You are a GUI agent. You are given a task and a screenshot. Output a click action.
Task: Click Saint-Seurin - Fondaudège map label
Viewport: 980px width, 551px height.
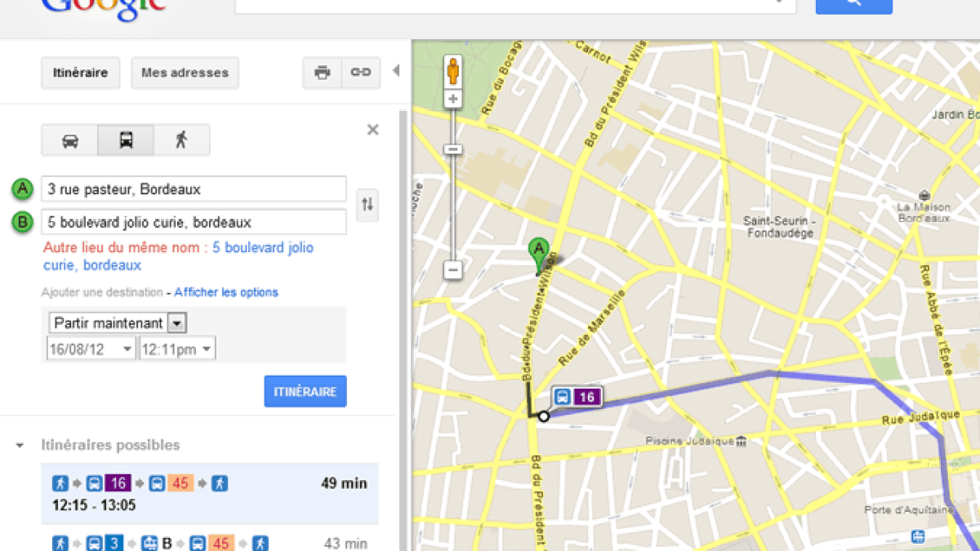pos(778,227)
